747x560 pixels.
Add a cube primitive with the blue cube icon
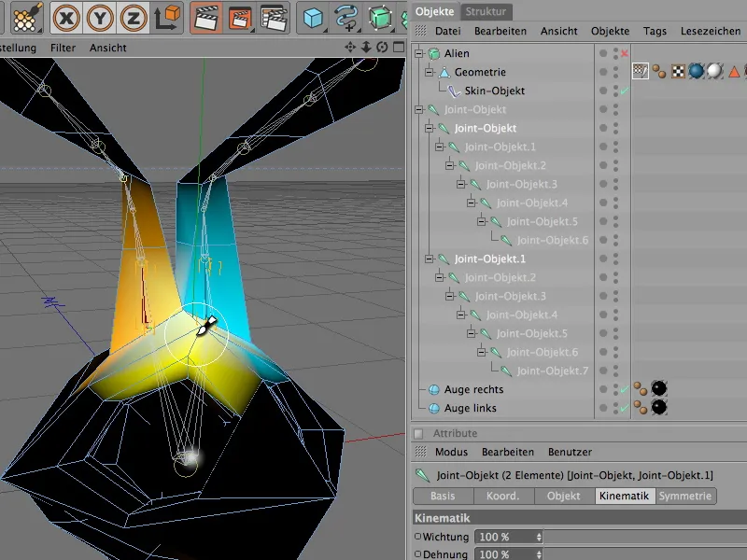click(313, 18)
